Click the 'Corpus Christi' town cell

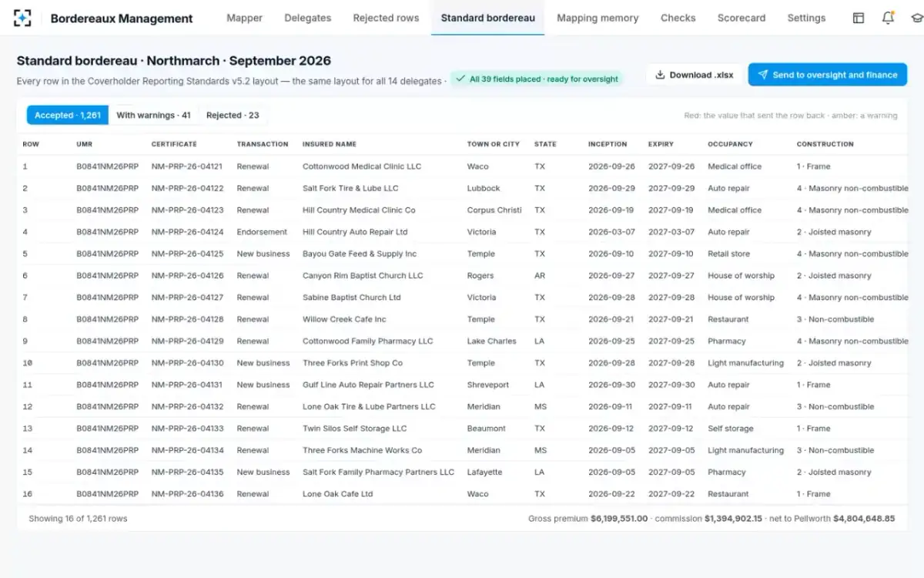pos(494,210)
